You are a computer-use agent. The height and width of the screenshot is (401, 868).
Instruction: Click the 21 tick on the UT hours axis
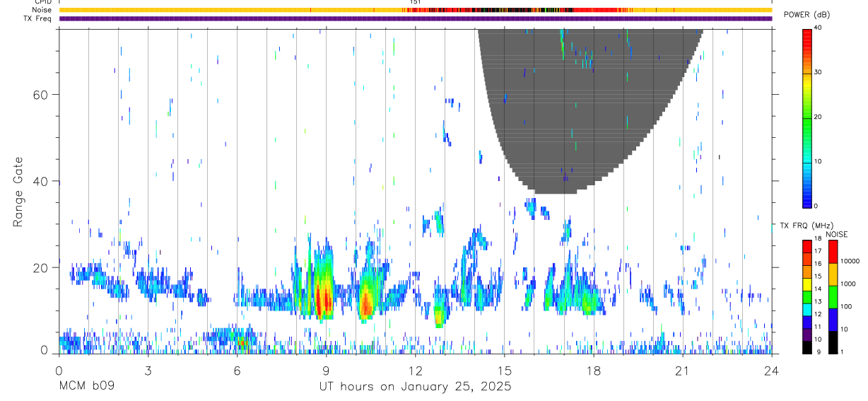682,371
